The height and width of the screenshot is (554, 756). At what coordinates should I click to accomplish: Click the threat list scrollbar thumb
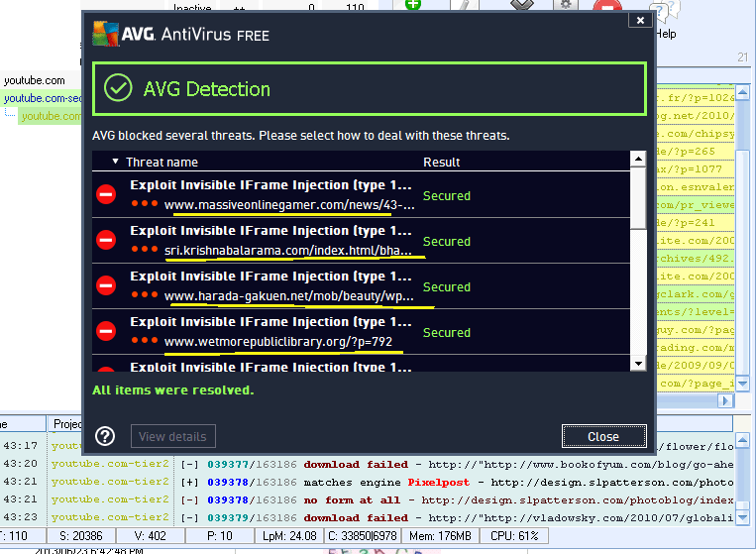(x=638, y=198)
